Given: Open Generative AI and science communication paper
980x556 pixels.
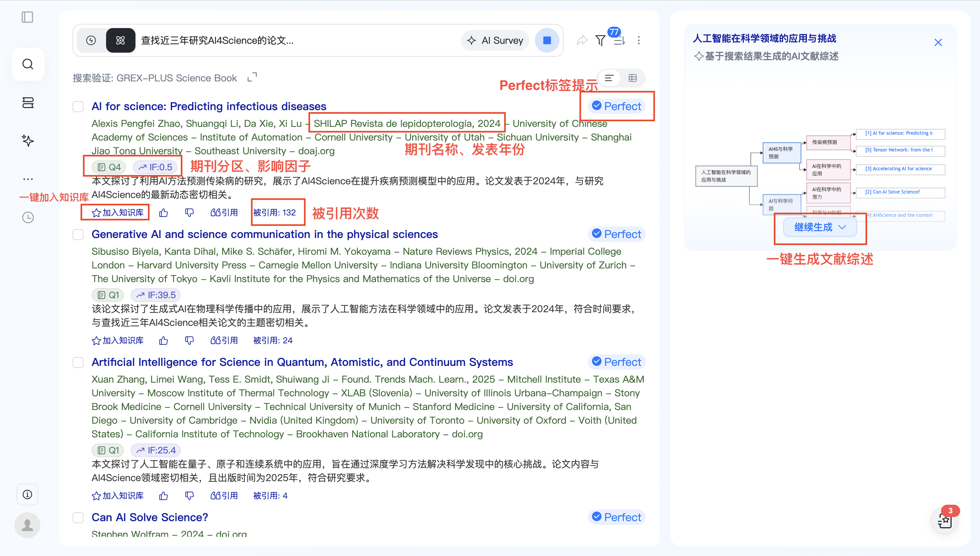Looking at the screenshot, I should click(x=265, y=234).
